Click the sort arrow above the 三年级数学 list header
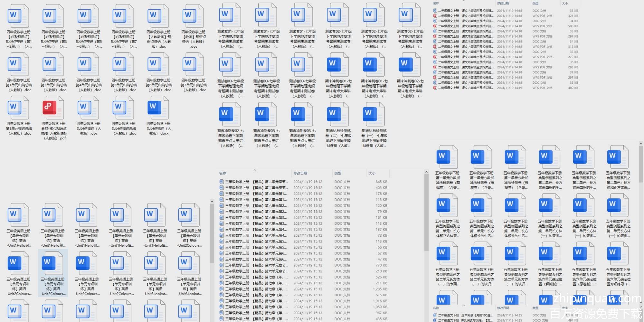Viewport: 644px width, 322px height. pyautogui.click(x=254, y=170)
